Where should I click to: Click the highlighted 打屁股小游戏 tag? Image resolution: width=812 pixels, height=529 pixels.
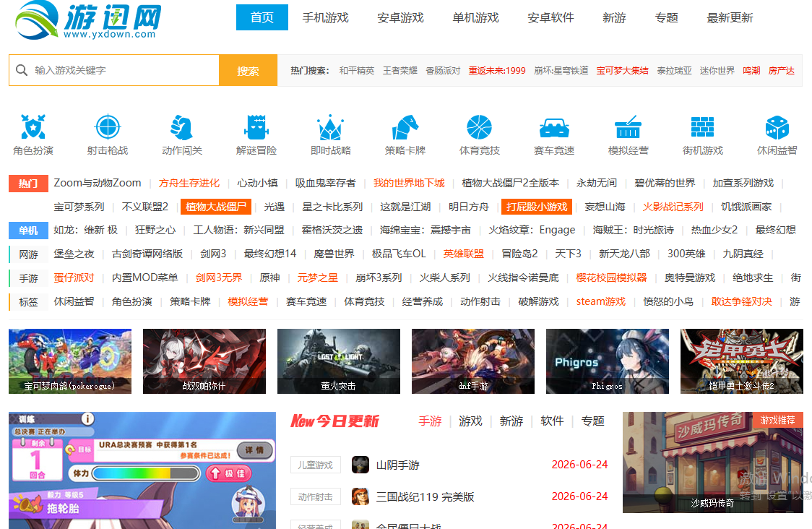(537, 207)
